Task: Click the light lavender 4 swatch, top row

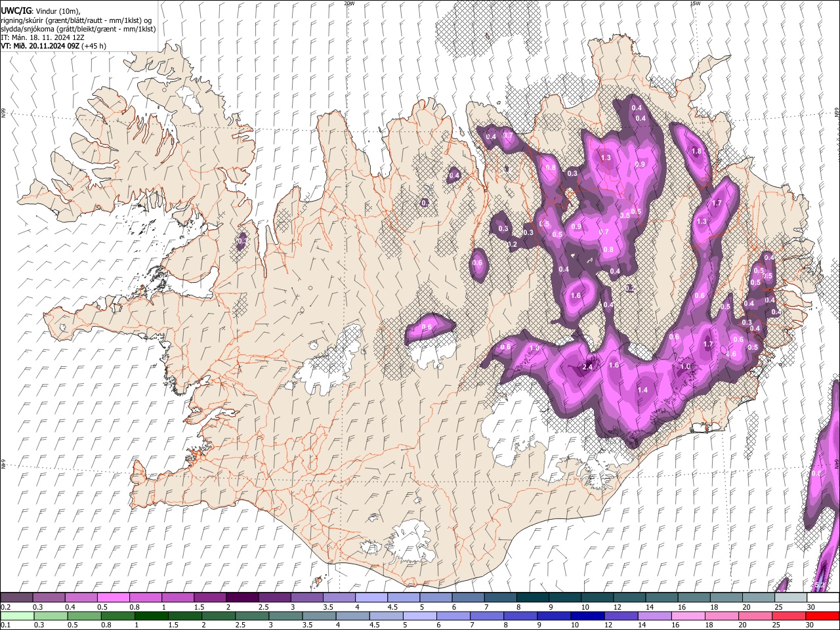Action: coord(370,597)
